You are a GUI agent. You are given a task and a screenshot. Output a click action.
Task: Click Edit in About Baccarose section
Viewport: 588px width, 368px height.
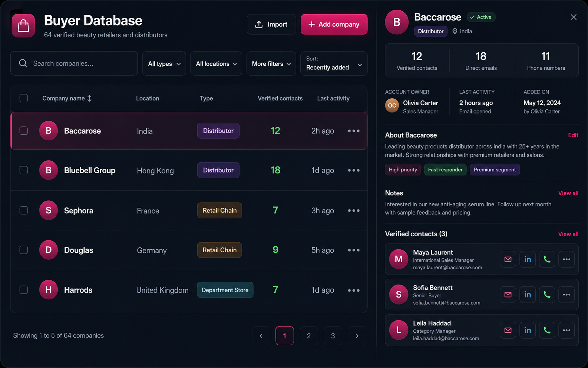click(573, 135)
